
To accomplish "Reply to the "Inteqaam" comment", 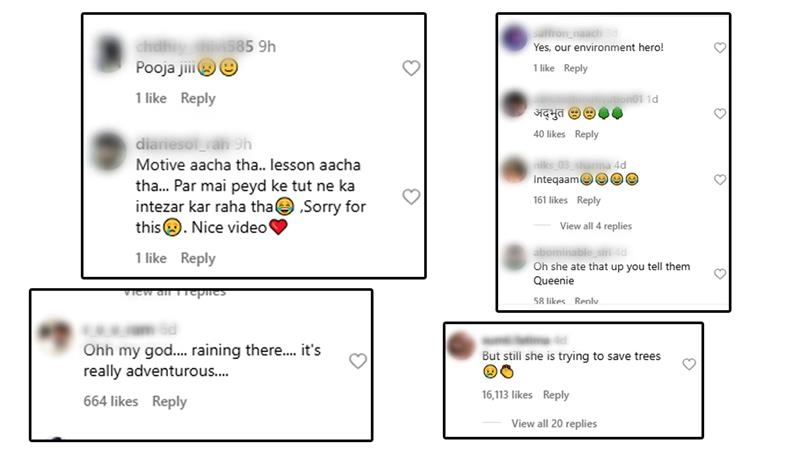I will click(589, 201).
